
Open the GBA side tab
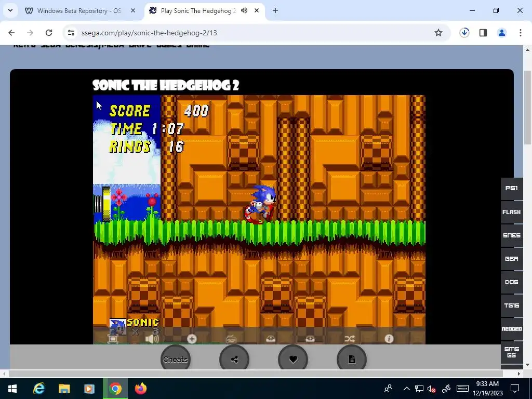tap(512, 259)
